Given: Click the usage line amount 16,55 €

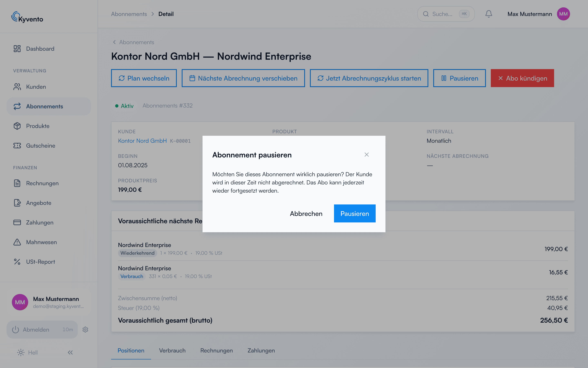Looking at the screenshot, I should [558, 272].
